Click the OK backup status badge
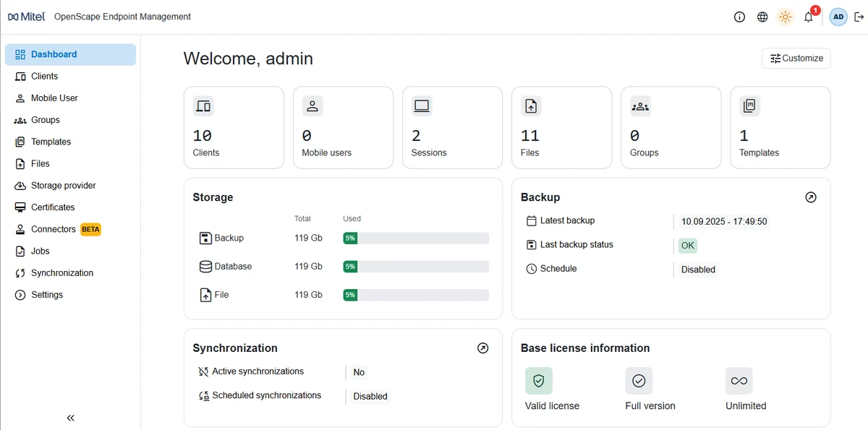Image resolution: width=868 pixels, height=430 pixels. pyautogui.click(x=688, y=246)
